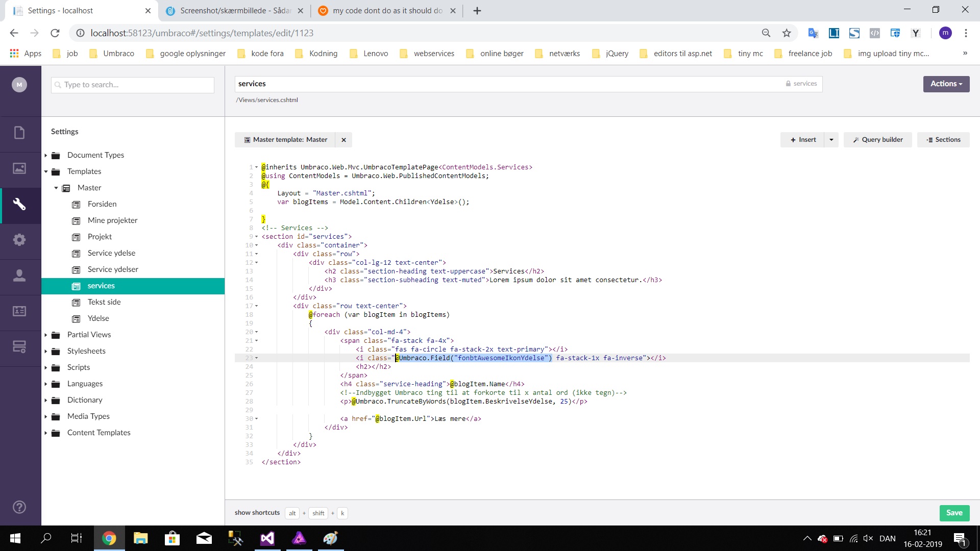Fold code at line 9 section
Image resolution: width=980 pixels, height=551 pixels.
coord(256,237)
